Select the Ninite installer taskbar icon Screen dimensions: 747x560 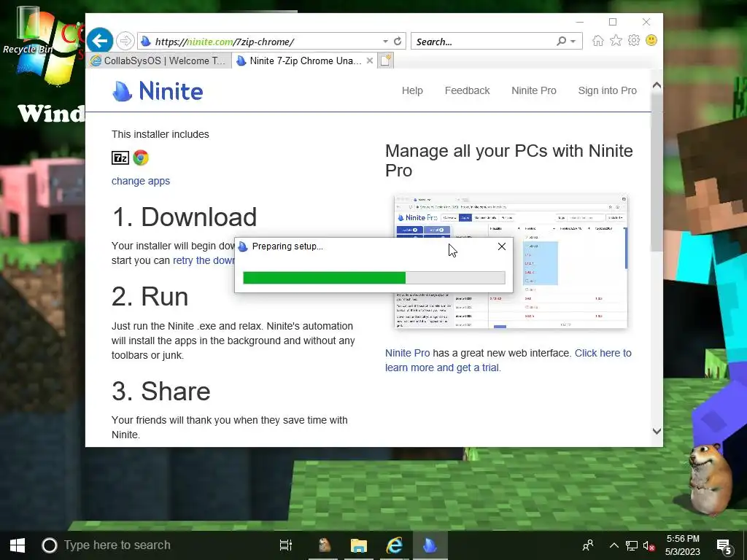click(430, 545)
